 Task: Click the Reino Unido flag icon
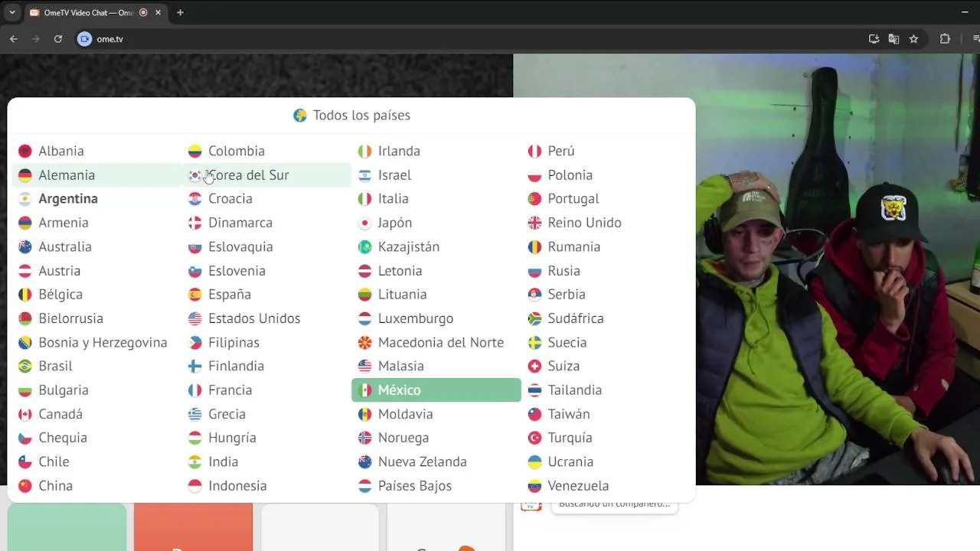pos(534,223)
